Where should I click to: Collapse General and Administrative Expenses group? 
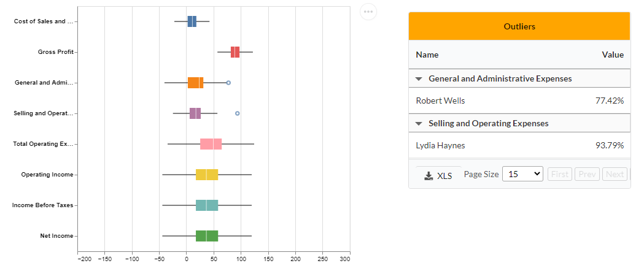coord(419,79)
